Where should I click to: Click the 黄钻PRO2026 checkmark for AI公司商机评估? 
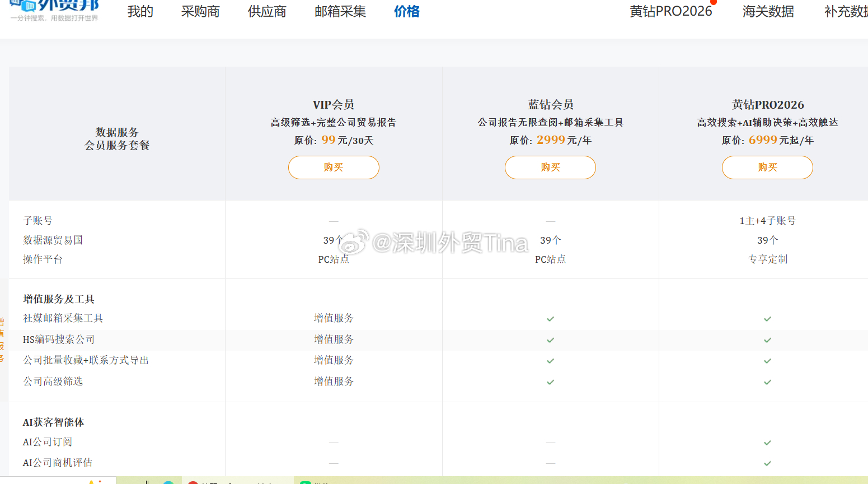pos(767,463)
